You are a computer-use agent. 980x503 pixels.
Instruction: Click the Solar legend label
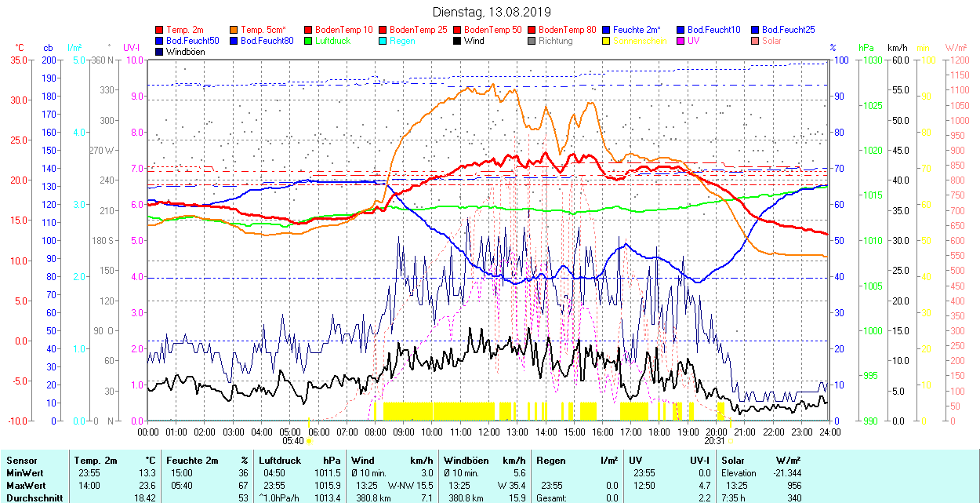[771, 41]
